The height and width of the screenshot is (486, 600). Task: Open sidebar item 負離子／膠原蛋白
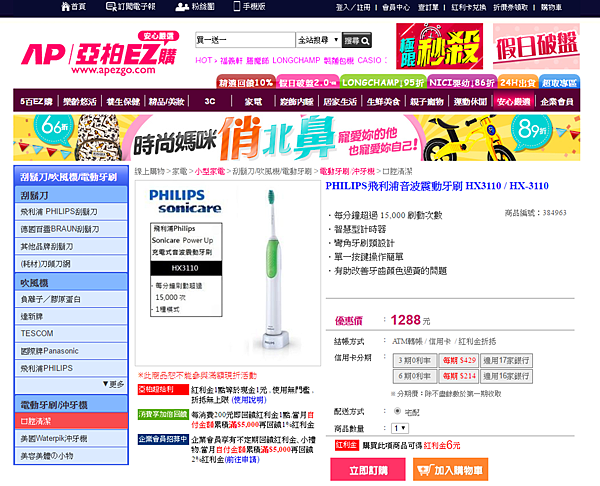point(71,299)
